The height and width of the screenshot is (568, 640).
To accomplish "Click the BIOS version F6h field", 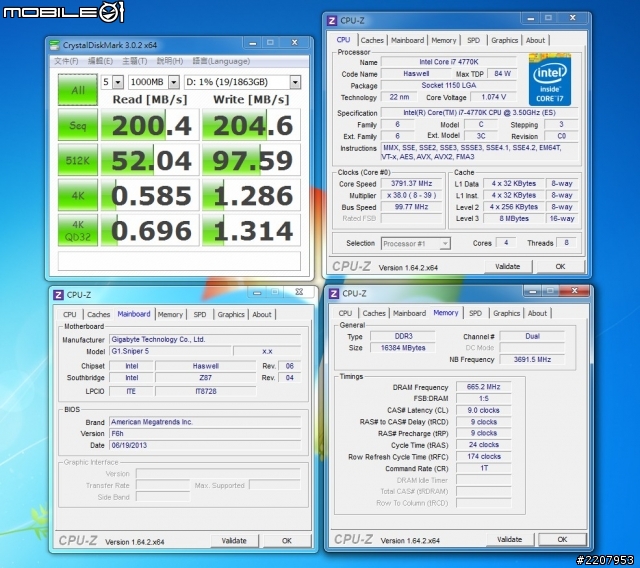I will coord(205,434).
